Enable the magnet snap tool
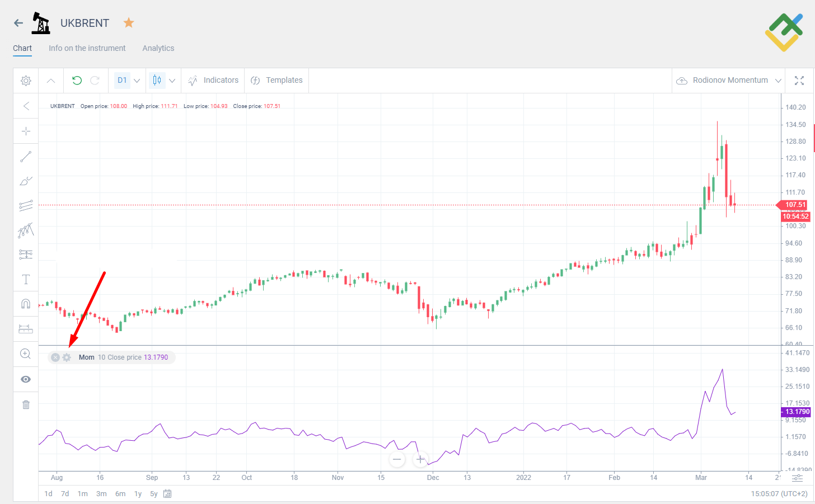The width and height of the screenshot is (815, 504). 26,304
